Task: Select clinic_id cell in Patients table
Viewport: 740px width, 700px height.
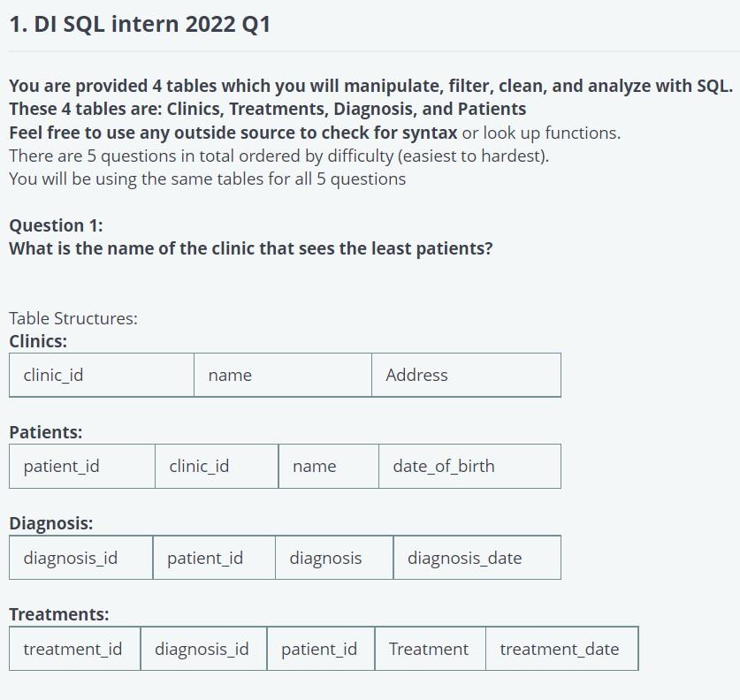Action: click(217, 466)
